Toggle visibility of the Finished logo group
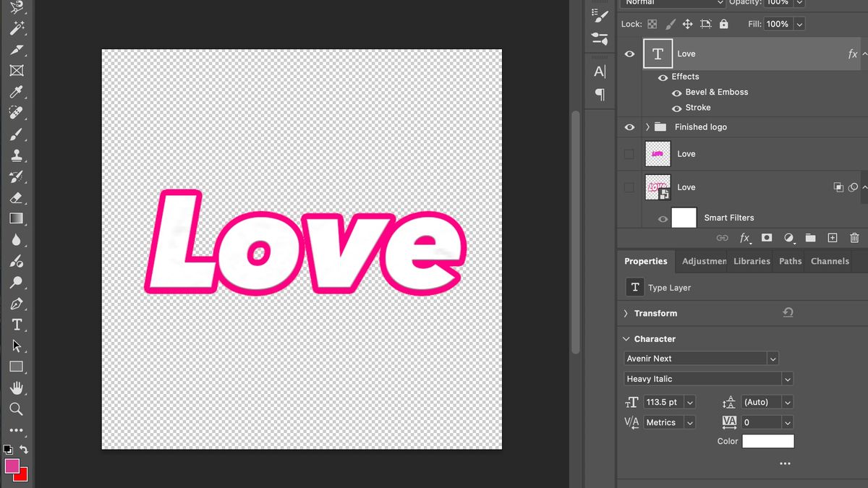This screenshot has width=868, height=488. [x=629, y=127]
